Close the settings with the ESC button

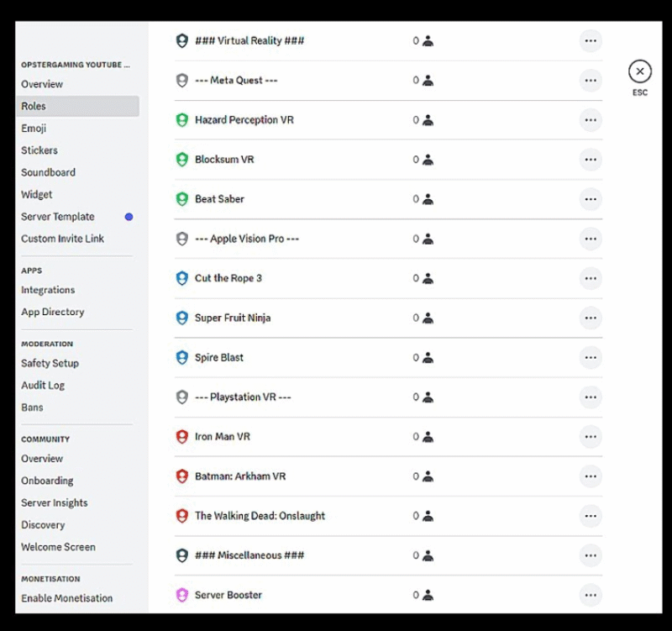(x=640, y=71)
